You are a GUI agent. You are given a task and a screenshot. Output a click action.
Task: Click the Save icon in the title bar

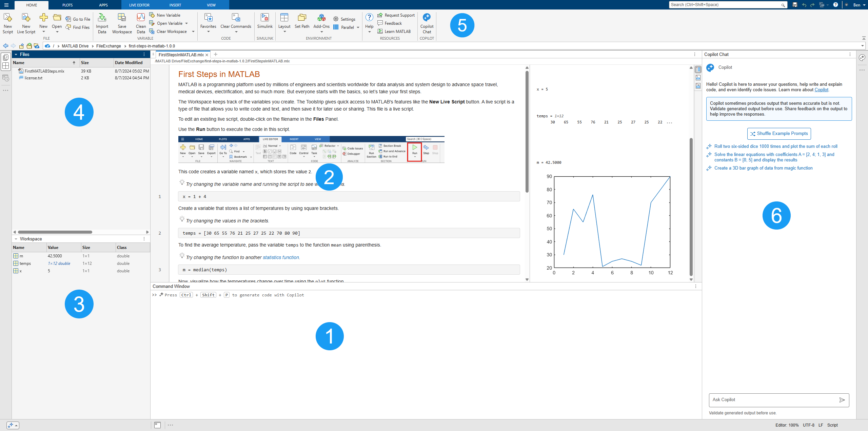pos(795,5)
